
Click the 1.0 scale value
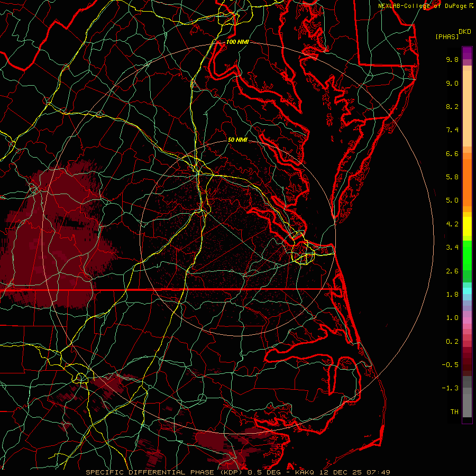(x=452, y=318)
